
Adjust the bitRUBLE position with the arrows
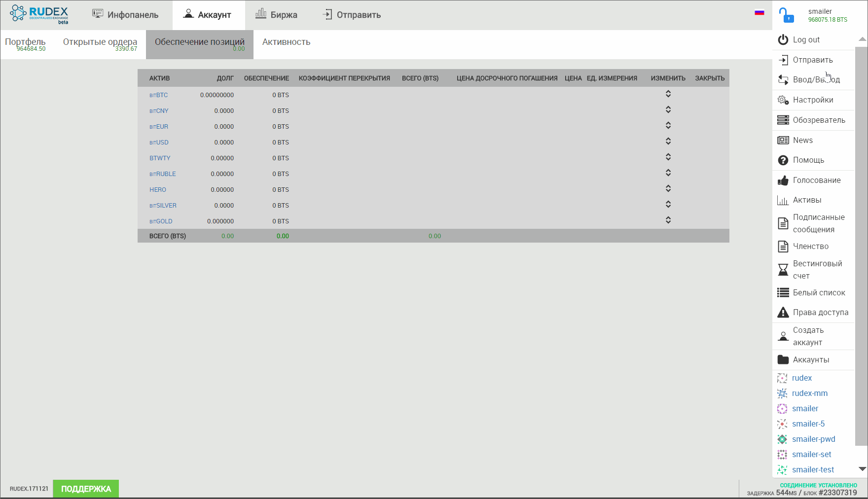[668, 173]
